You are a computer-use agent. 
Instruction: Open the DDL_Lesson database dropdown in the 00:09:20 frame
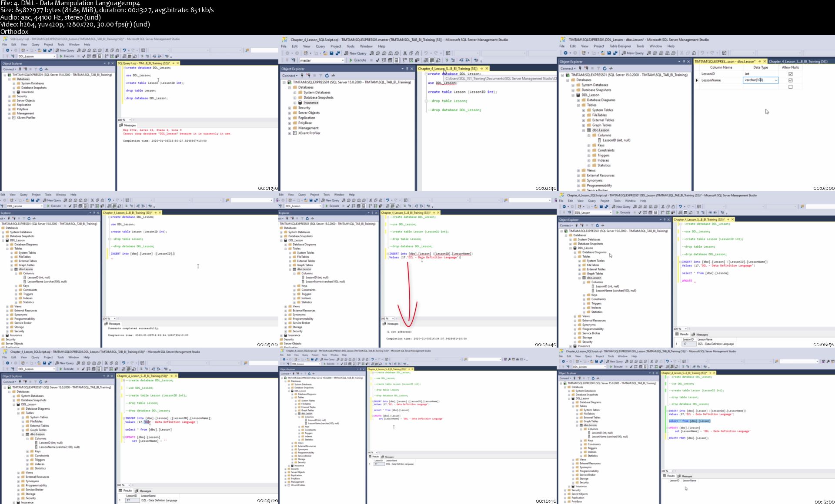click(54, 369)
